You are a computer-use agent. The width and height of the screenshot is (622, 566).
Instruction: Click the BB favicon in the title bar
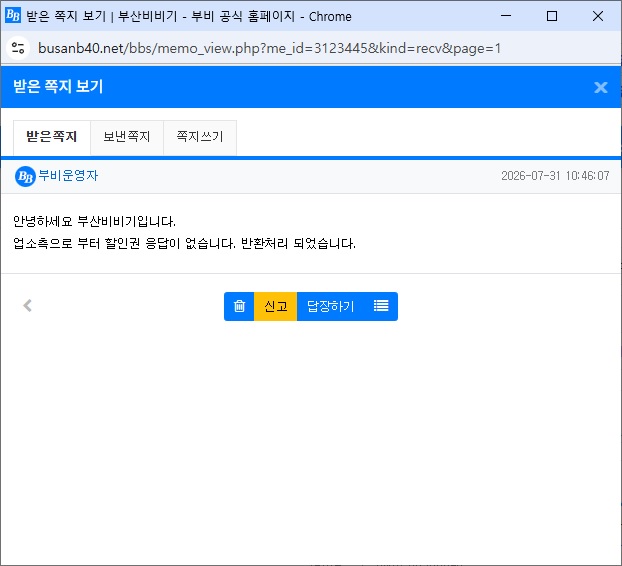[13, 16]
